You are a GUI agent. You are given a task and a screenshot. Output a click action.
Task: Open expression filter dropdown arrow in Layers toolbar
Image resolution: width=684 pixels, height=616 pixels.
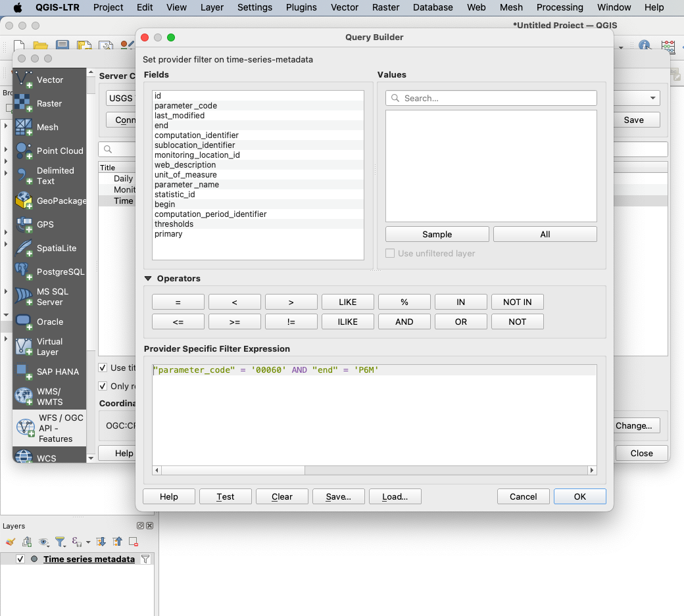[x=88, y=542]
